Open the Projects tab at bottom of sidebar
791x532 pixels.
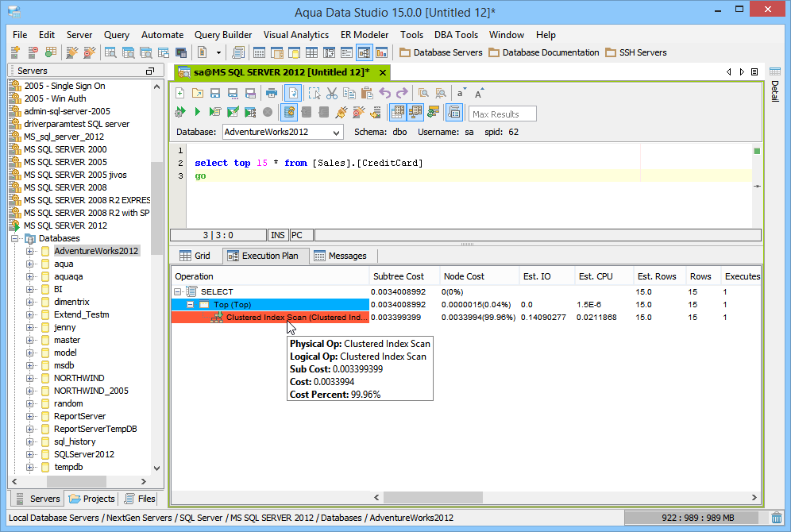click(92, 499)
